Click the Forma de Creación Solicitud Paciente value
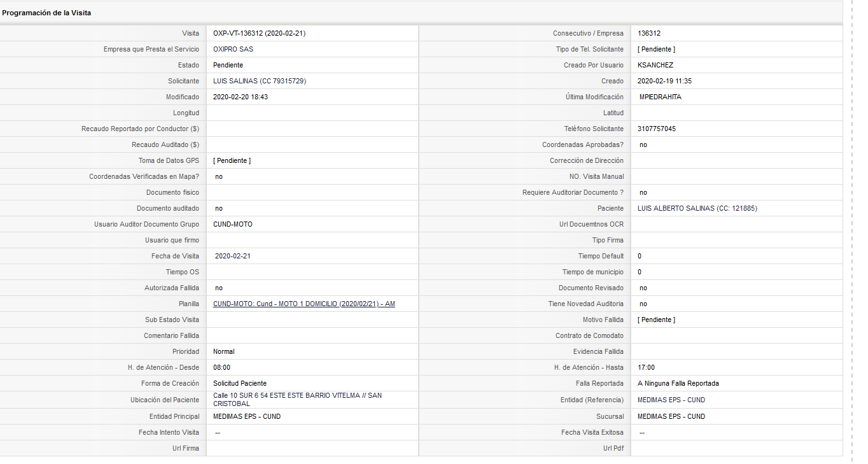The image size is (868, 464). (240, 383)
